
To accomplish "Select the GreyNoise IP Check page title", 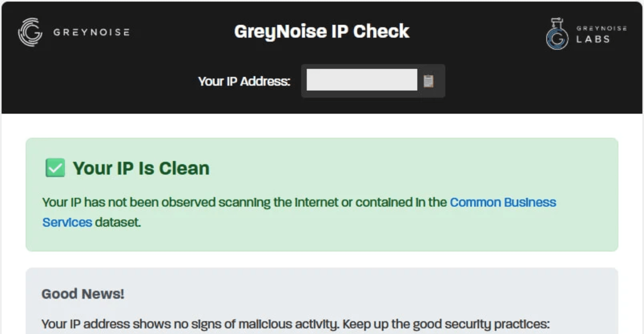I will (322, 31).
